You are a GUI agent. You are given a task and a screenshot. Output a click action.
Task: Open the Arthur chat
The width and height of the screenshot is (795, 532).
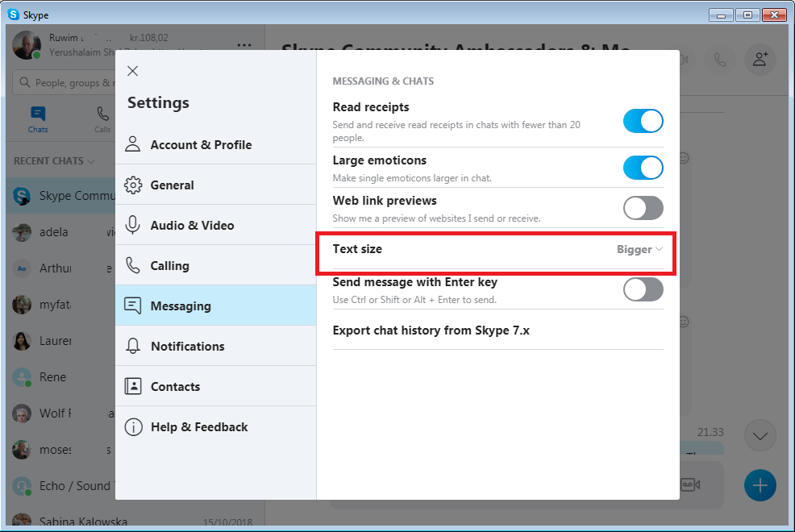point(60,268)
